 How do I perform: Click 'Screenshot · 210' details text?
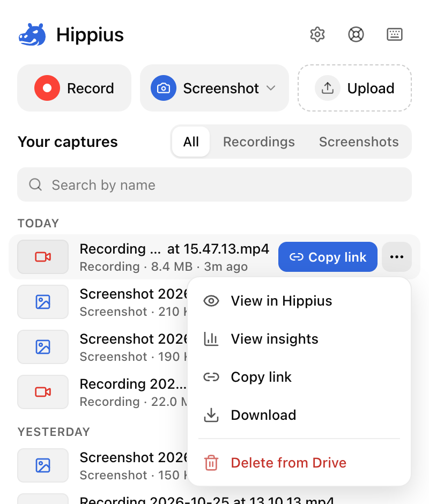134,312
